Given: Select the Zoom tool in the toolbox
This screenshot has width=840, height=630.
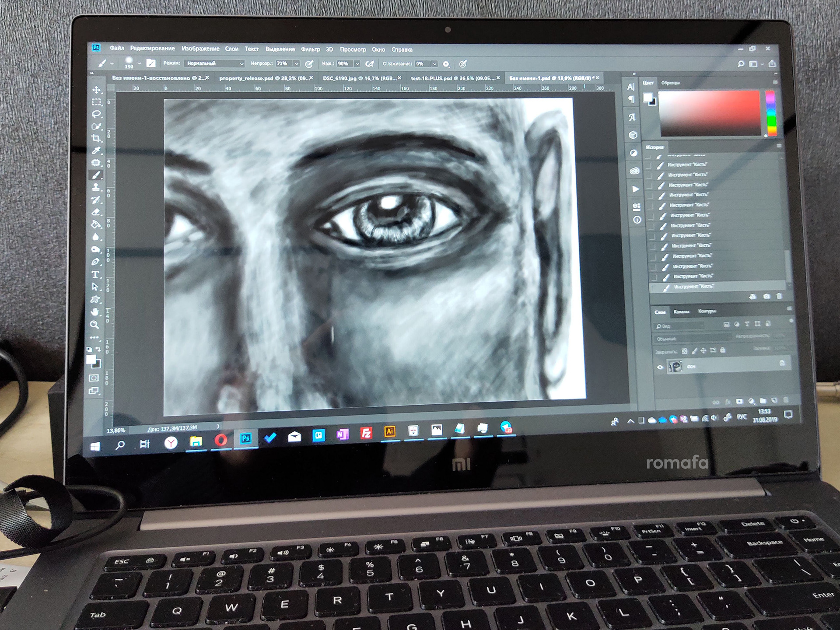Looking at the screenshot, I should click(x=94, y=325).
